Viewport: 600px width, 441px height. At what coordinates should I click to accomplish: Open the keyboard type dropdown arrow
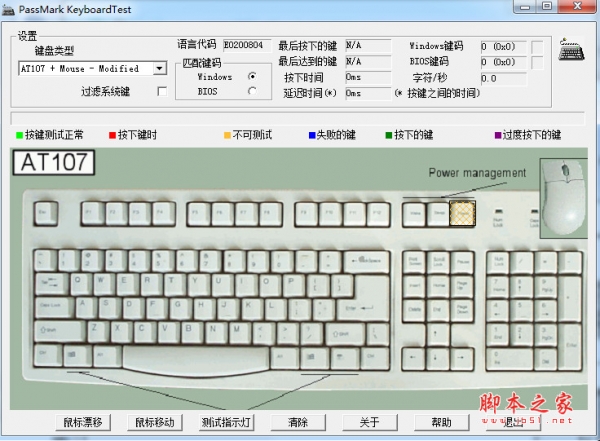(160, 69)
